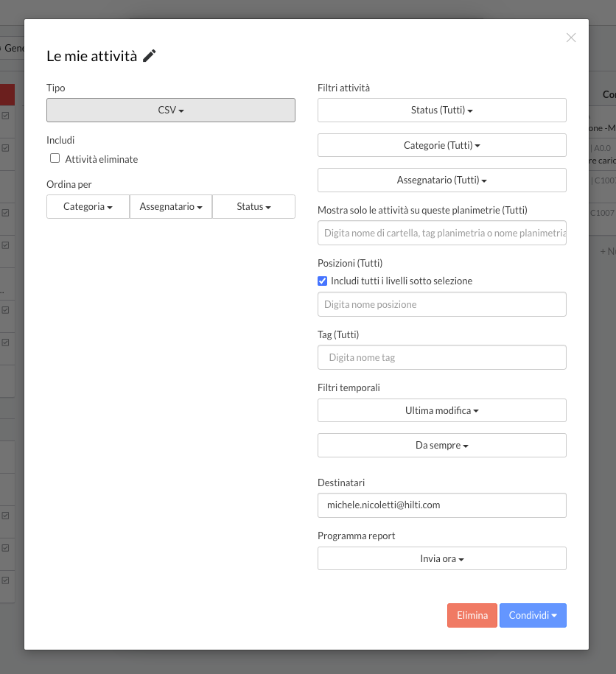Open the Da sempre date range dropdown
This screenshot has height=674, width=616.
tap(441, 446)
